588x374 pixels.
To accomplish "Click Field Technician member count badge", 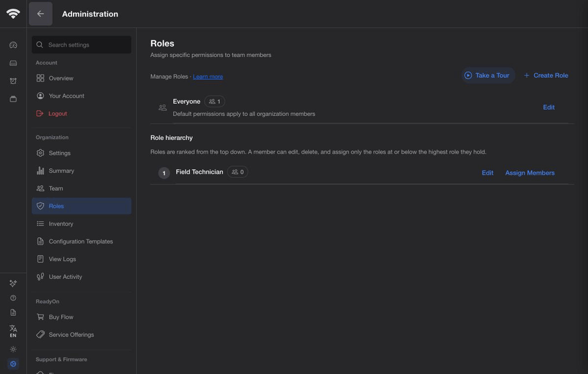I will point(238,172).
